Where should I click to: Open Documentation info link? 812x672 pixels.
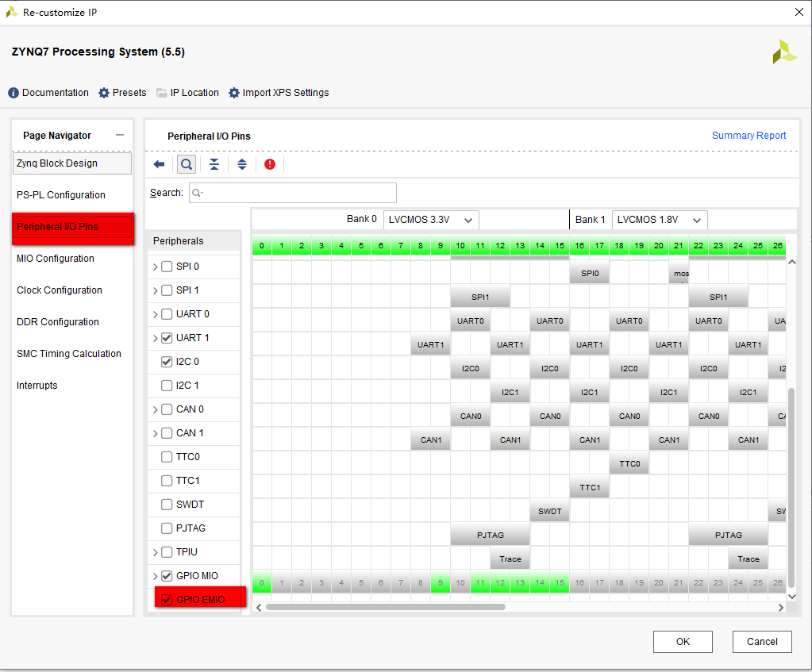tap(48, 93)
